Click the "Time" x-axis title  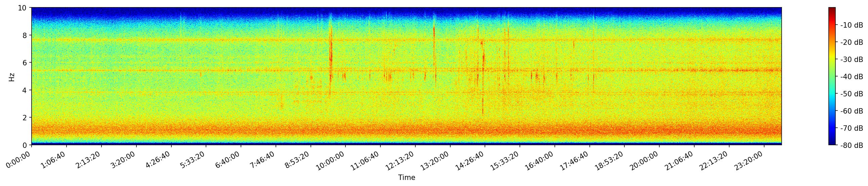pyautogui.click(x=406, y=178)
